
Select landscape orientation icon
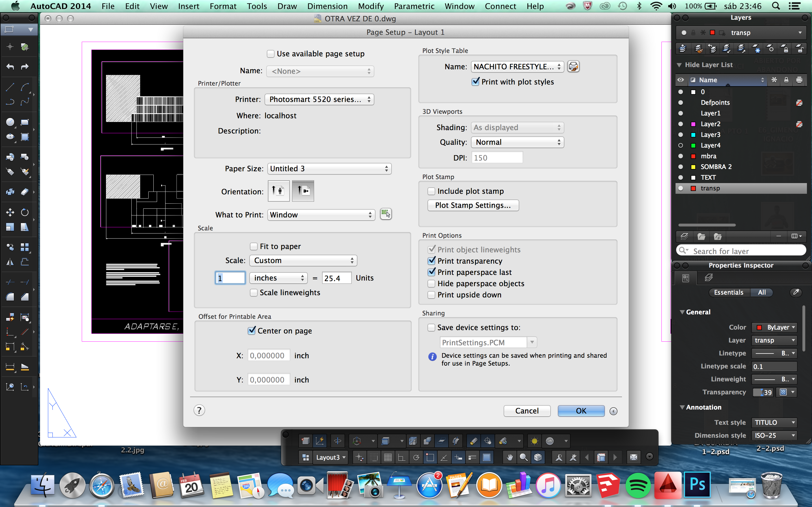[x=303, y=191]
